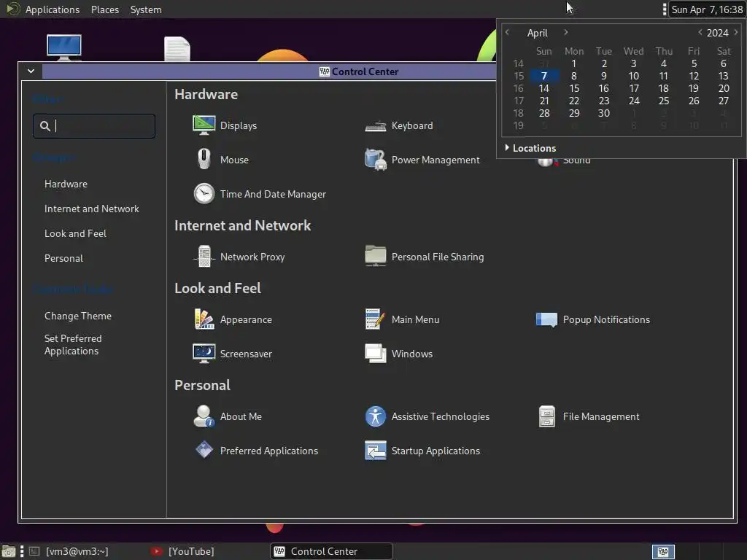Open the Displays settings icon
747x560 pixels.
tap(204, 125)
